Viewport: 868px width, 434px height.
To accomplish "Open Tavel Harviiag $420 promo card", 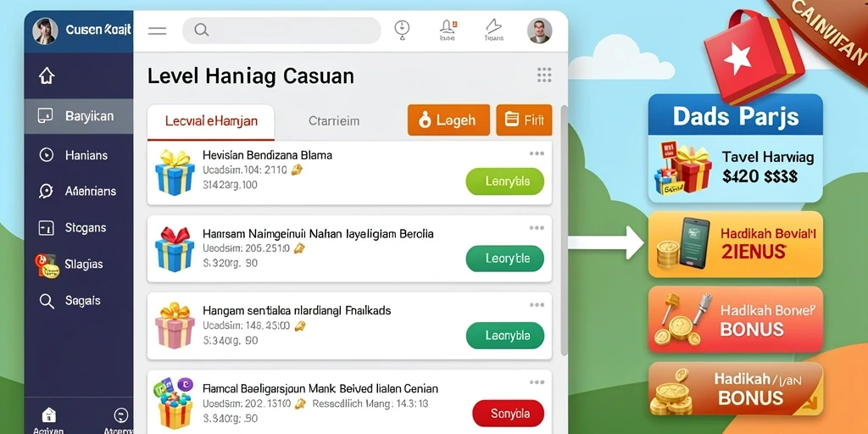I will click(x=735, y=169).
